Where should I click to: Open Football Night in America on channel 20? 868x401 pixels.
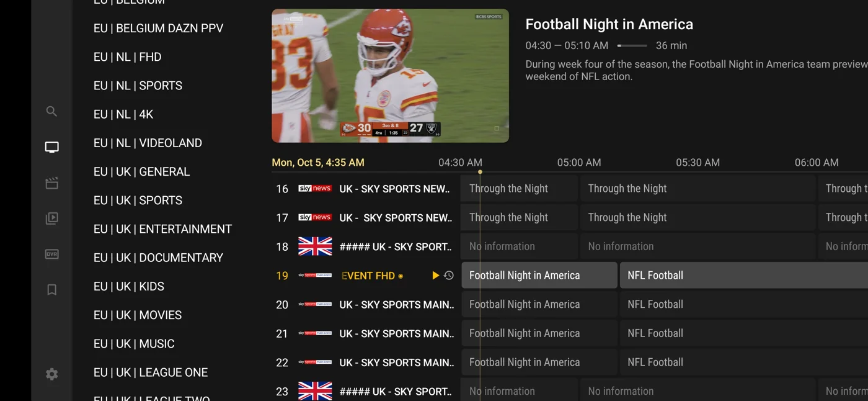[539, 304]
